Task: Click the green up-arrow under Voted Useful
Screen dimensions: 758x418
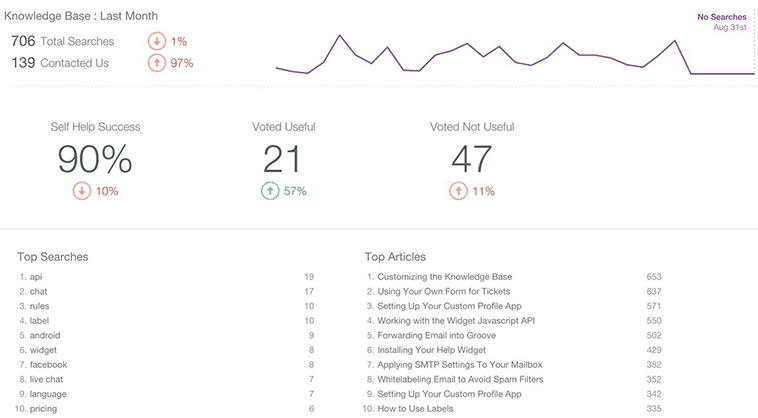Action: click(x=270, y=191)
